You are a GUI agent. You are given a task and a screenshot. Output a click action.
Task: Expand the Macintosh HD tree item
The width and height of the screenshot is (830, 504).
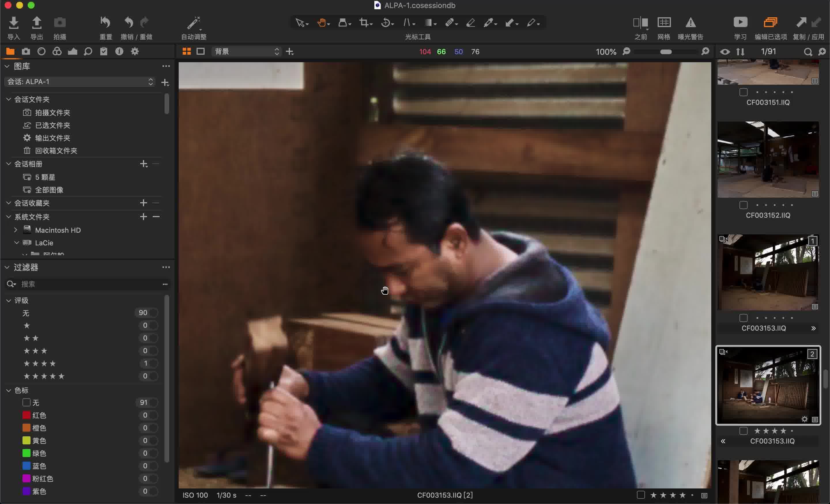(16, 230)
